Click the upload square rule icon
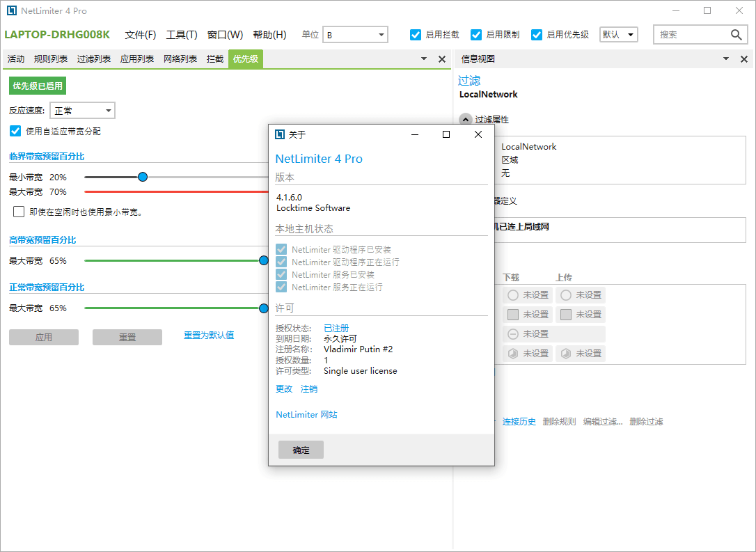Viewport: 756px width, 552px height. [x=566, y=315]
